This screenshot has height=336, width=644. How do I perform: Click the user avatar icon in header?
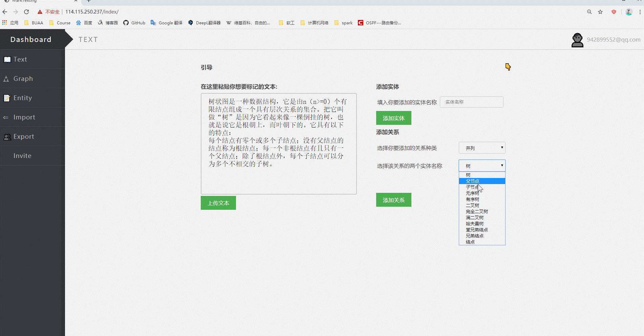(577, 40)
